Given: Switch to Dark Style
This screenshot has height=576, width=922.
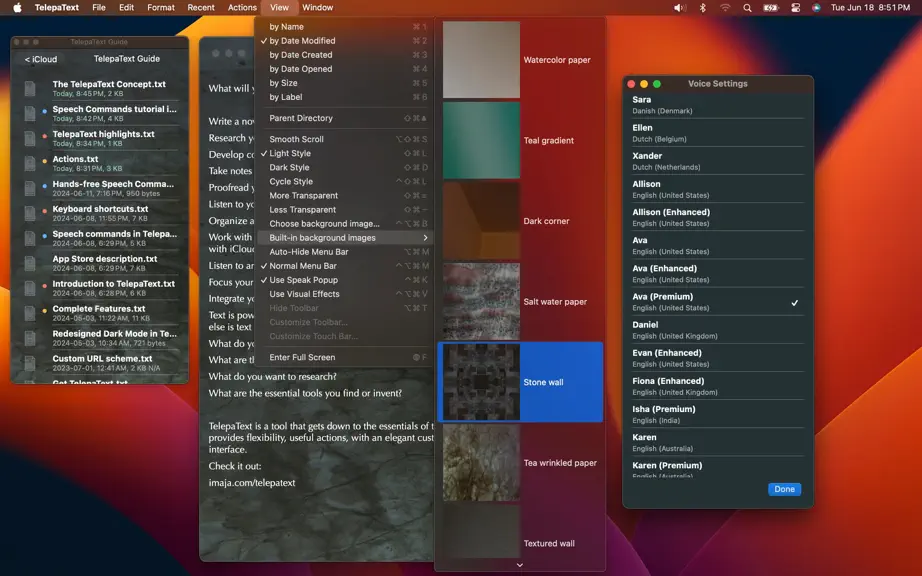Looking at the screenshot, I should [x=344, y=168].
